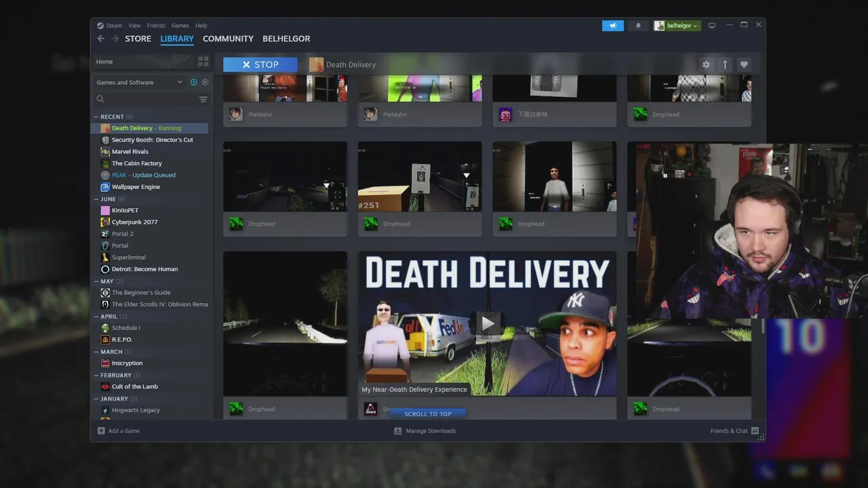
Task: Open the Help menu
Action: coord(201,26)
